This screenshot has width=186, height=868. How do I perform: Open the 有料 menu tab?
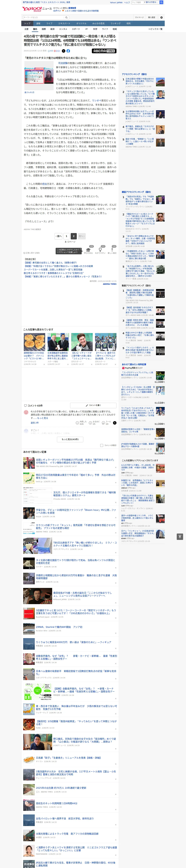(x=128, y=23)
